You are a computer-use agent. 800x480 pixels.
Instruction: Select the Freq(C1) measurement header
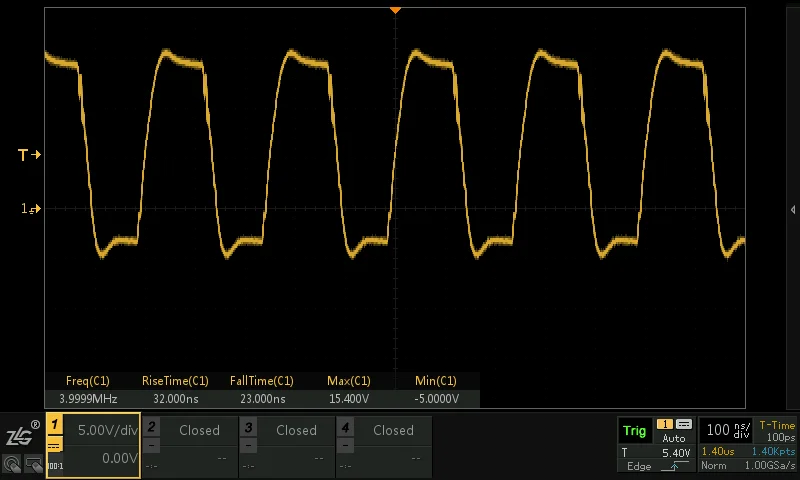(88, 381)
